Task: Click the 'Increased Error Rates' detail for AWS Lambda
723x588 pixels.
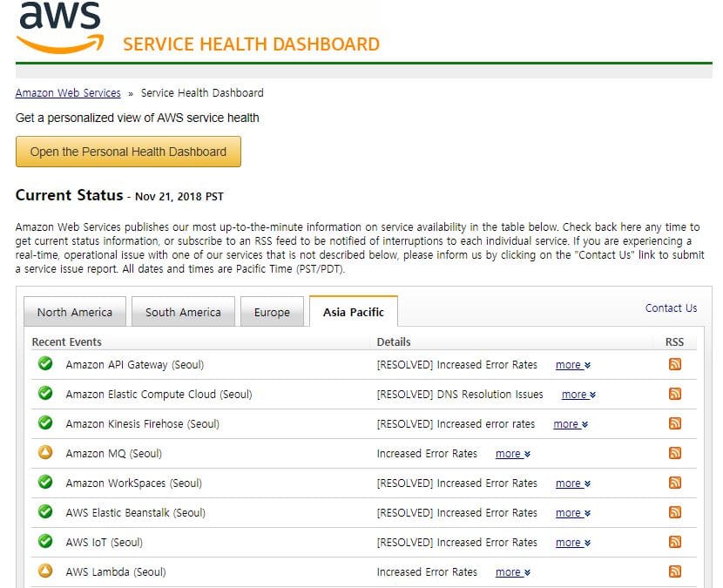Action: point(427,572)
